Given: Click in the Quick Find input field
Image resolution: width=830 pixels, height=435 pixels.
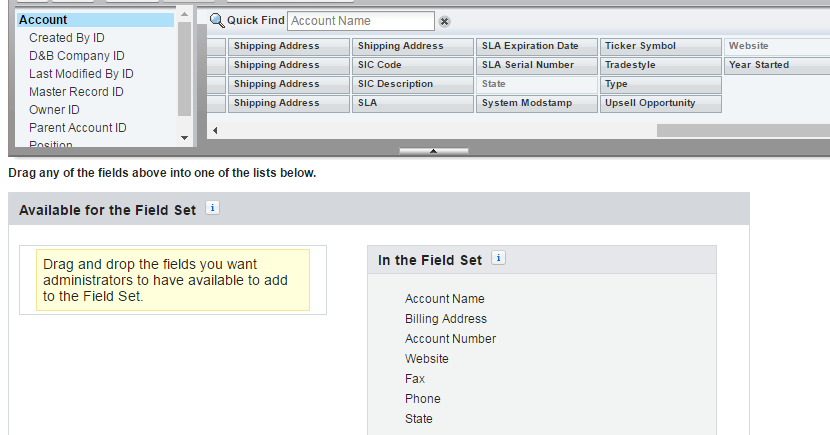Looking at the screenshot, I should (x=361, y=21).
